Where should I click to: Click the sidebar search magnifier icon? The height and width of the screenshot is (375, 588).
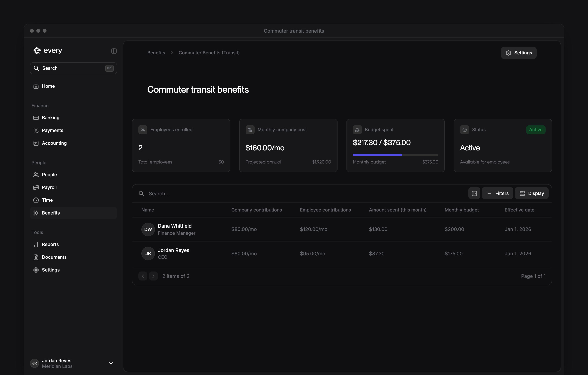(36, 68)
